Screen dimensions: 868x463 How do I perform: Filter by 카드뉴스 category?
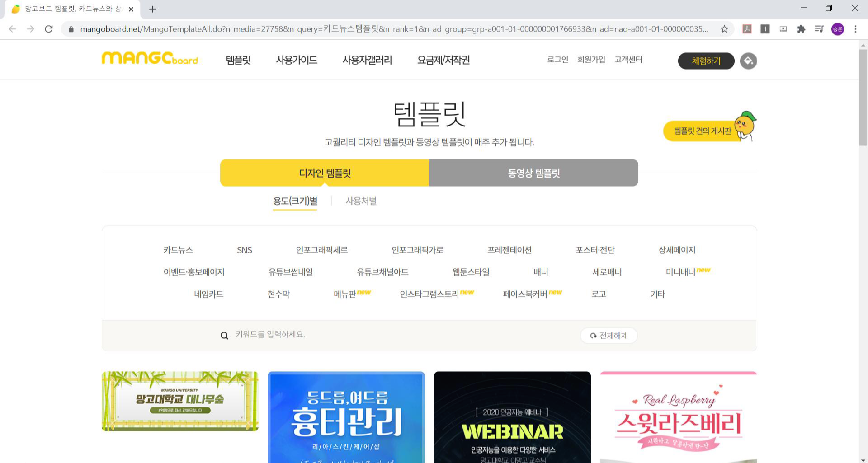coord(178,250)
